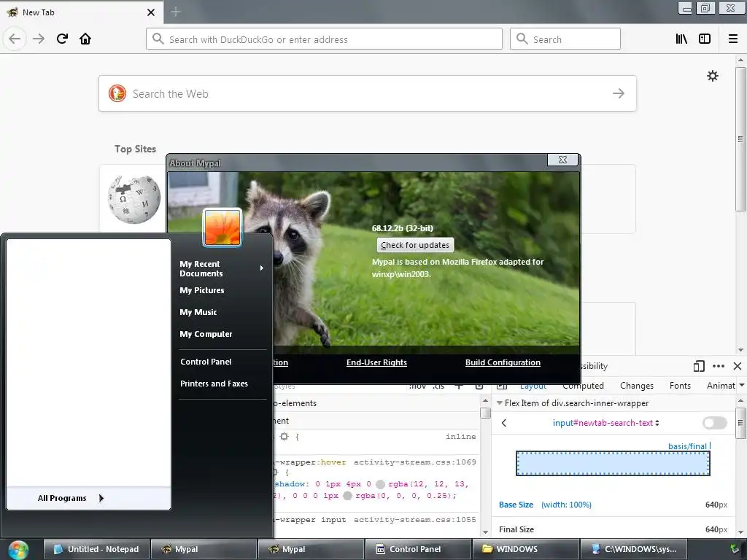
Task: Open Printers and Faxes from the Start menu
Action: click(214, 384)
